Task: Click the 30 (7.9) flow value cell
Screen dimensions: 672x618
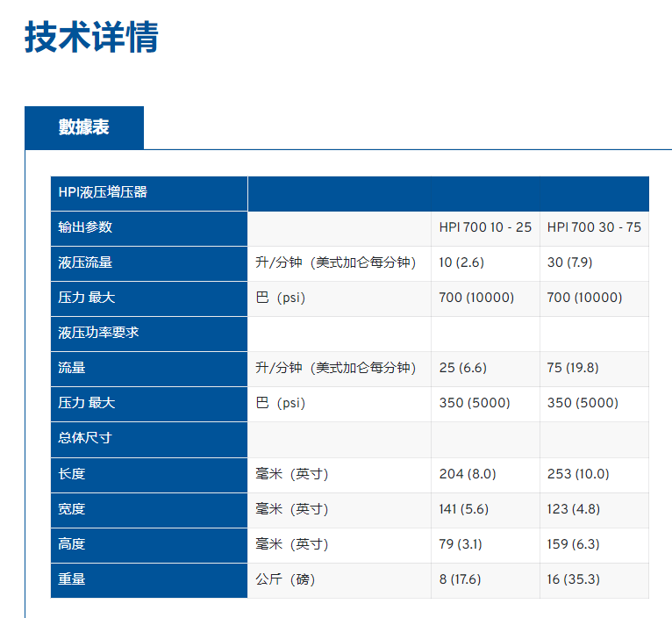Action: (x=569, y=262)
